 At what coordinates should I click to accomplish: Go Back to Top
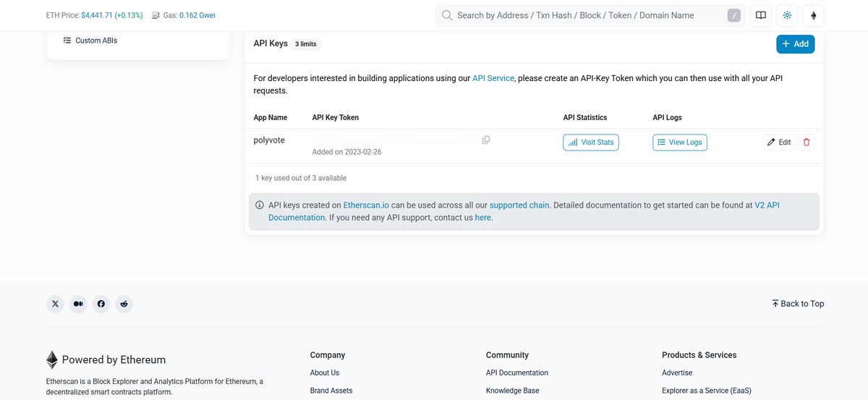pyautogui.click(x=798, y=304)
